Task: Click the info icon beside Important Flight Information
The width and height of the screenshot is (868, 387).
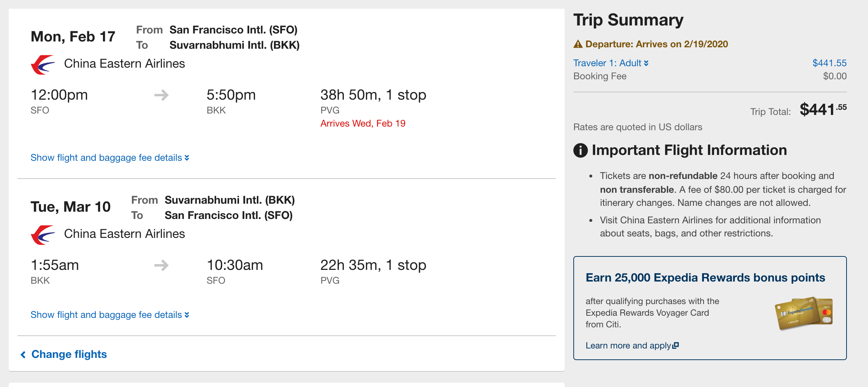Action: pos(581,150)
